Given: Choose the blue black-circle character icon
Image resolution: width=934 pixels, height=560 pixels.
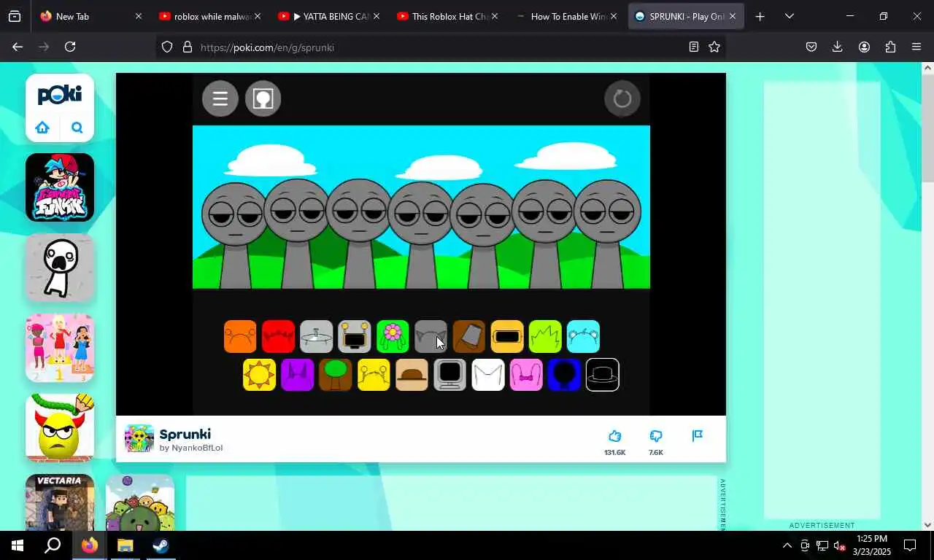Looking at the screenshot, I should point(564,375).
